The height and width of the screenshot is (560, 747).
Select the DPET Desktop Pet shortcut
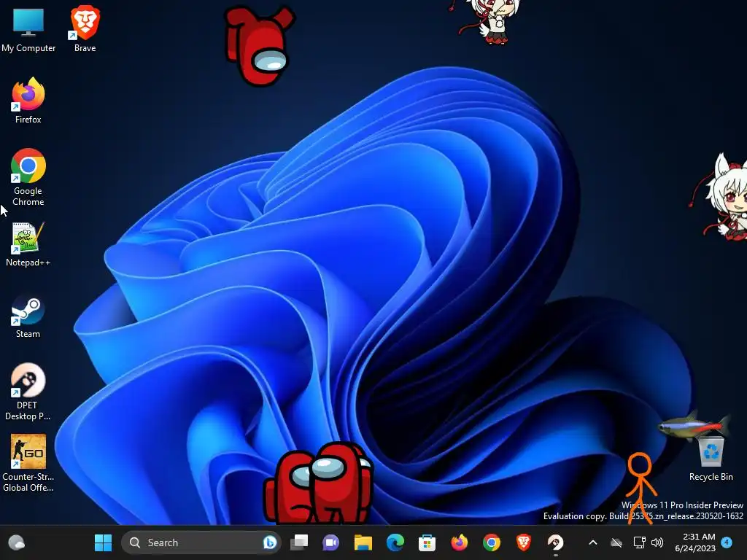pos(28,392)
